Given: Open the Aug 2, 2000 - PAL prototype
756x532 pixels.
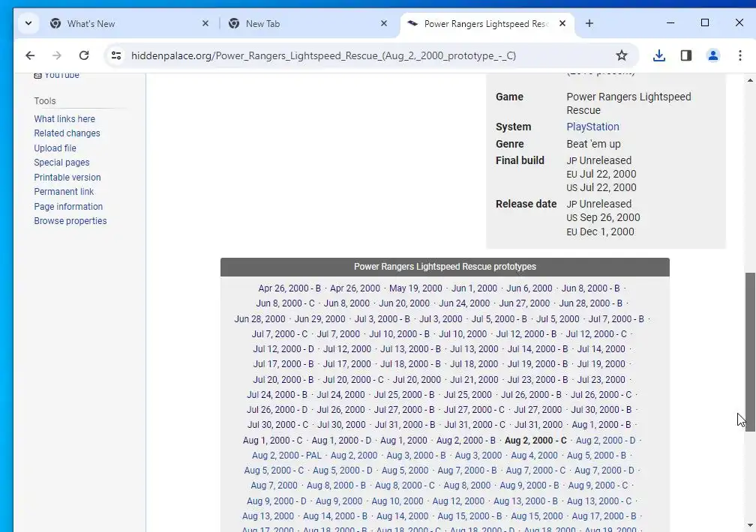Looking at the screenshot, I should 286,456.
